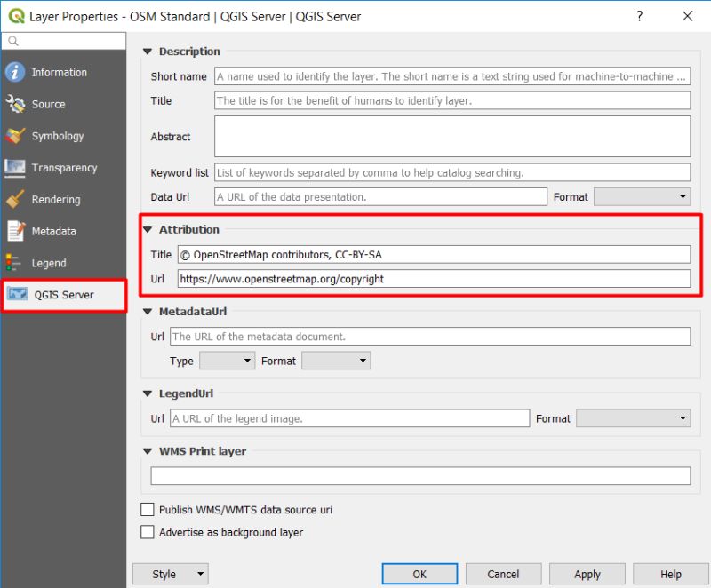Click the Help button
The height and width of the screenshot is (588, 711).
670,574
